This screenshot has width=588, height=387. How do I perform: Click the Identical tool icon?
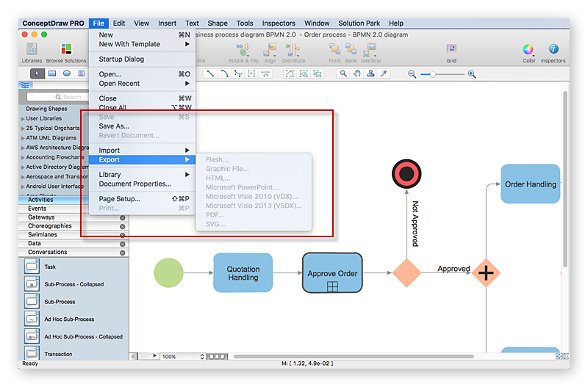tap(370, 49)
